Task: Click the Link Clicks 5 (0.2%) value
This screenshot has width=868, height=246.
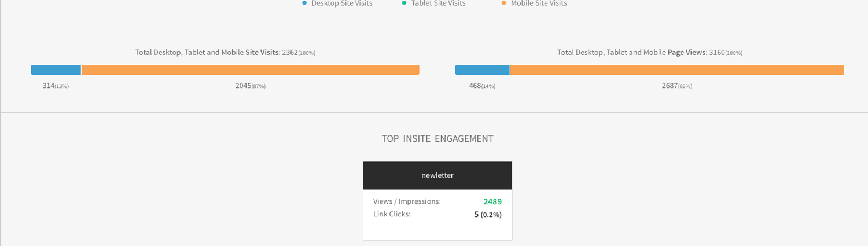Action: (x=487, y=214)
